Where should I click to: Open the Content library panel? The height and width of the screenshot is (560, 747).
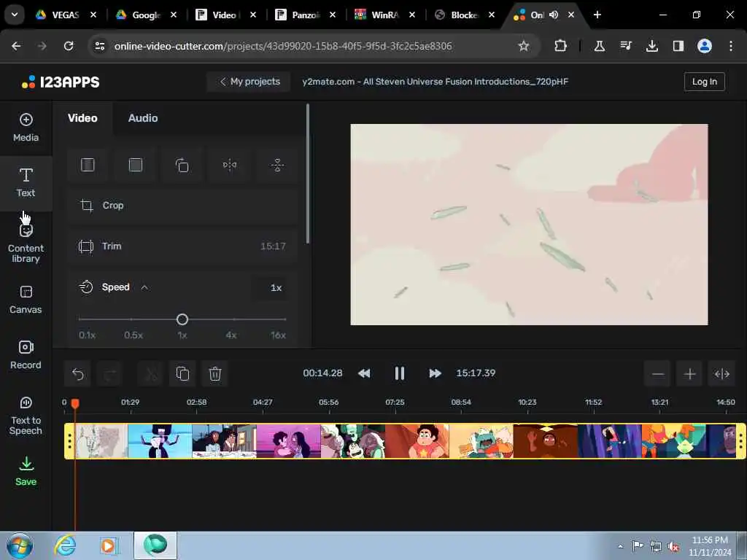26,243
